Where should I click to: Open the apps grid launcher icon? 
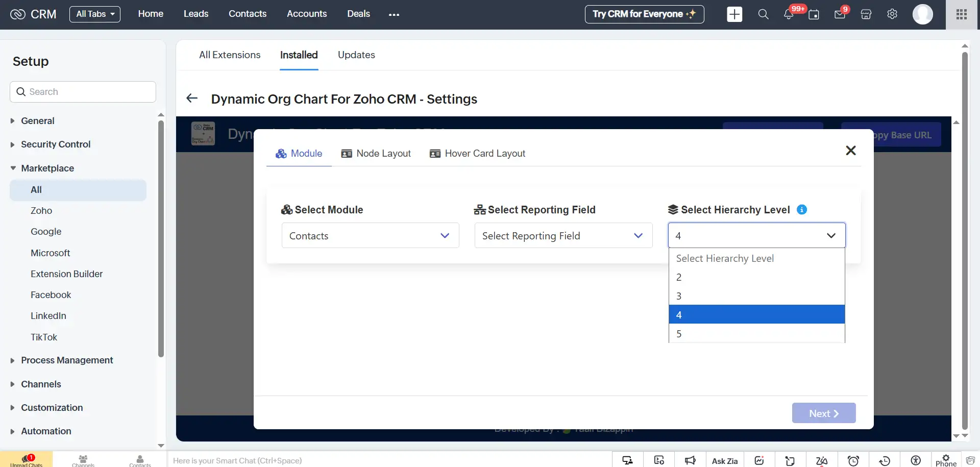tap(962, 14)
